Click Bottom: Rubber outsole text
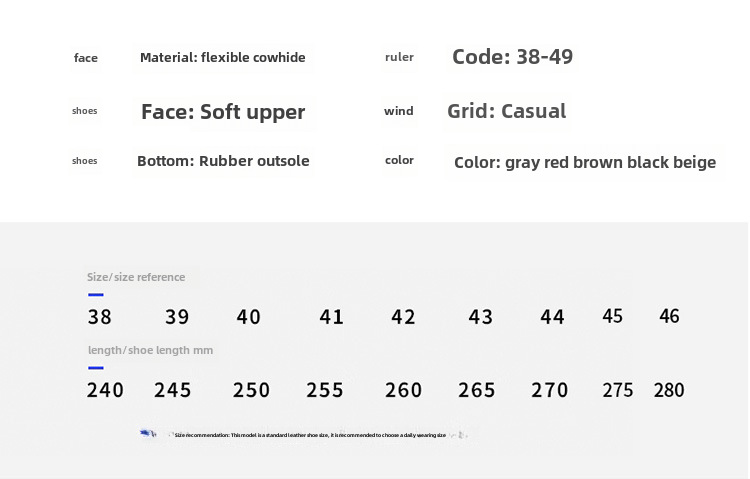The width and height of the screenshot is (750, 479). [x=223, y=161]
